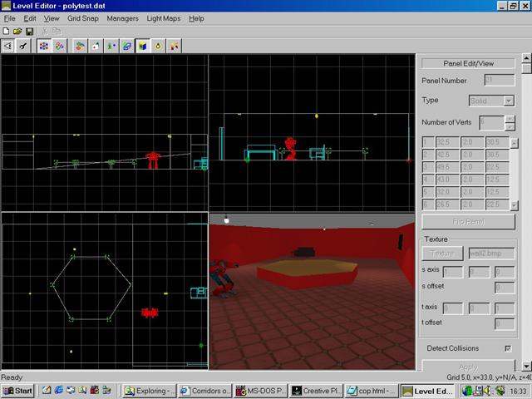Open the panel Type dropdown
532x399 pixels.
tap(509, 101)
